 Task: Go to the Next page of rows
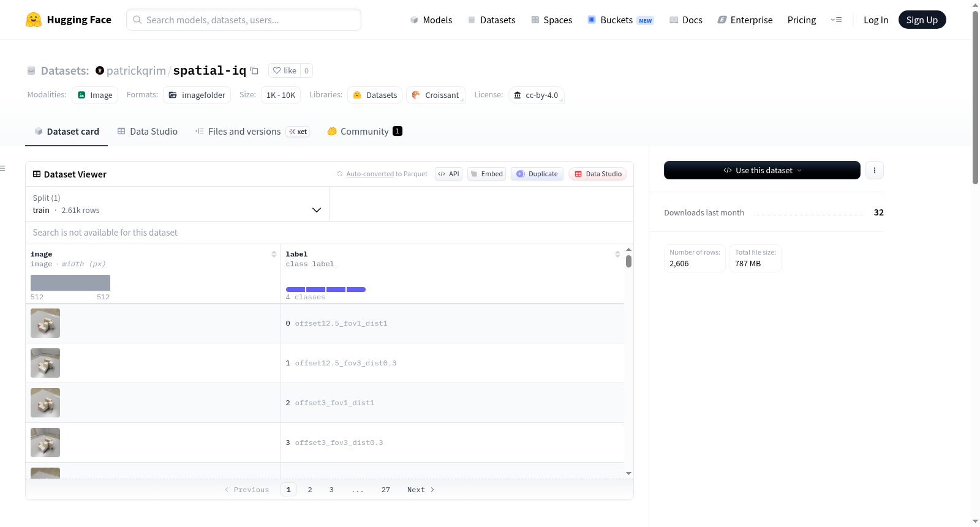tap(421, 490)
